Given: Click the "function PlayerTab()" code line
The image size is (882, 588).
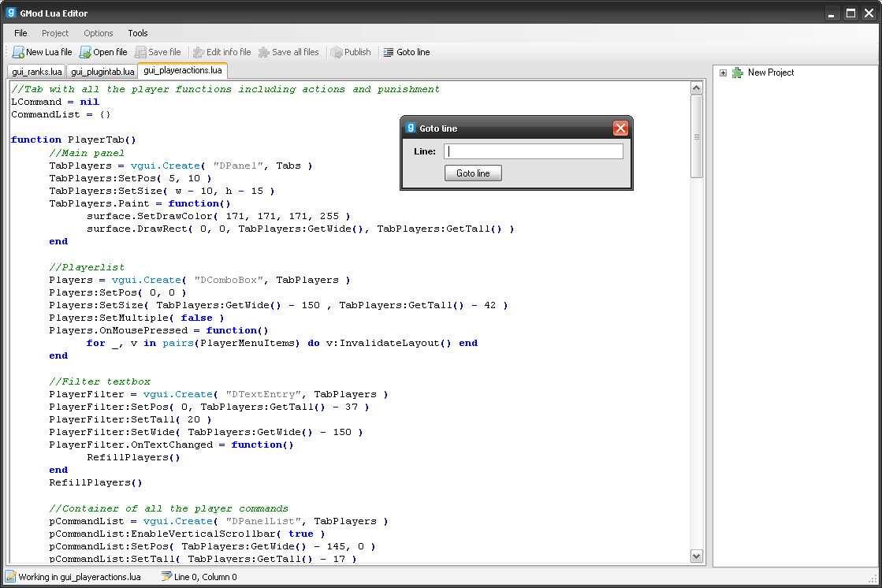Looking at the screenshot, I should tap(73, 140).
